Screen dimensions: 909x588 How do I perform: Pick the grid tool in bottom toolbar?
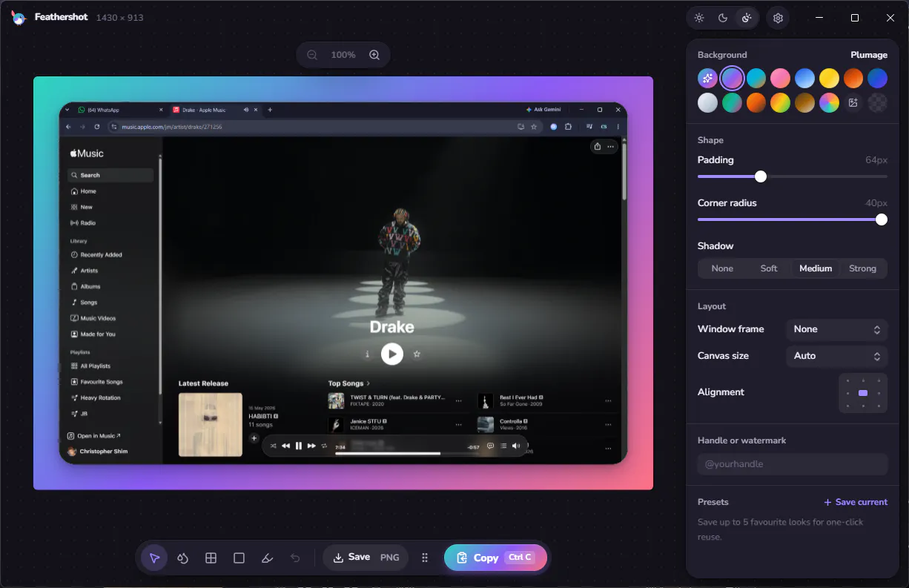click(x=211, y=558)
